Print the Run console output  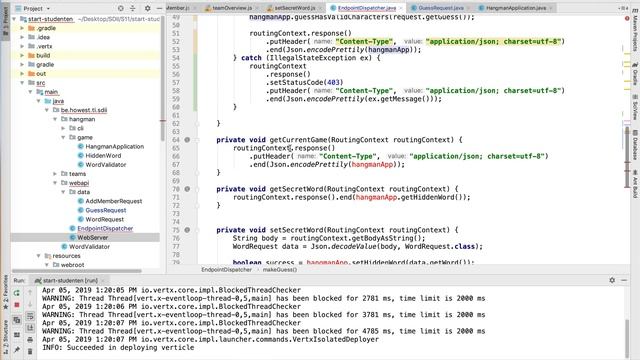30,340
